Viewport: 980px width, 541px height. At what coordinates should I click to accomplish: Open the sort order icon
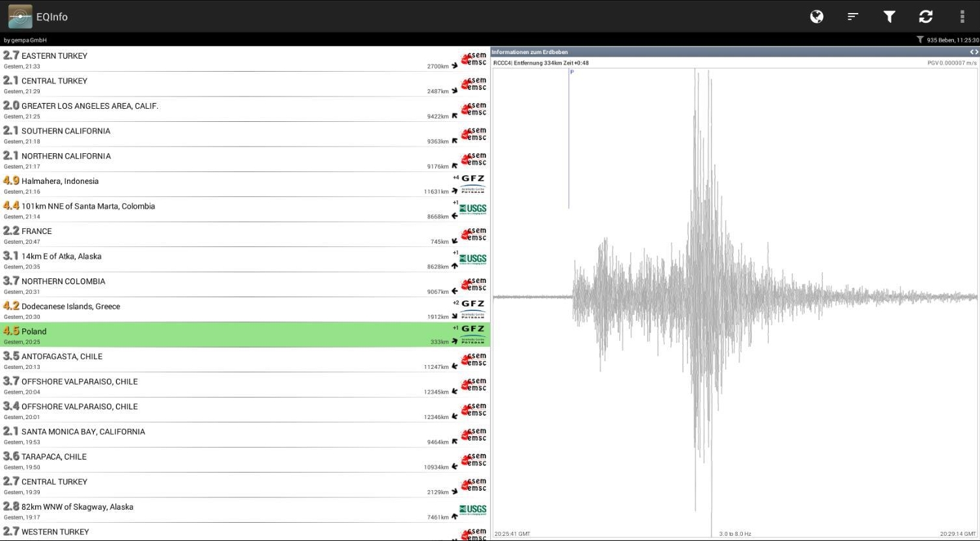[x=853, y=16]
